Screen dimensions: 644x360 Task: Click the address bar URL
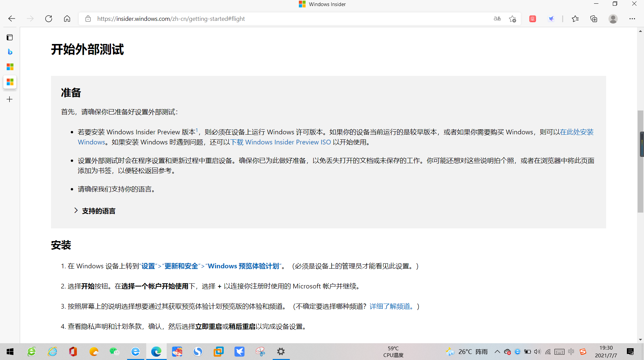pos(171,19)
